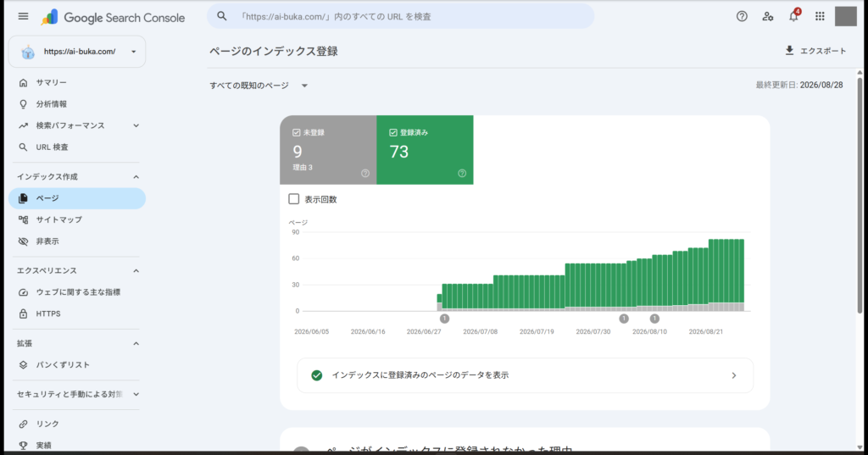Click the export download icon
Viewport: 868px width, 455px height.
pyautogui.click(x=789, y=50)
